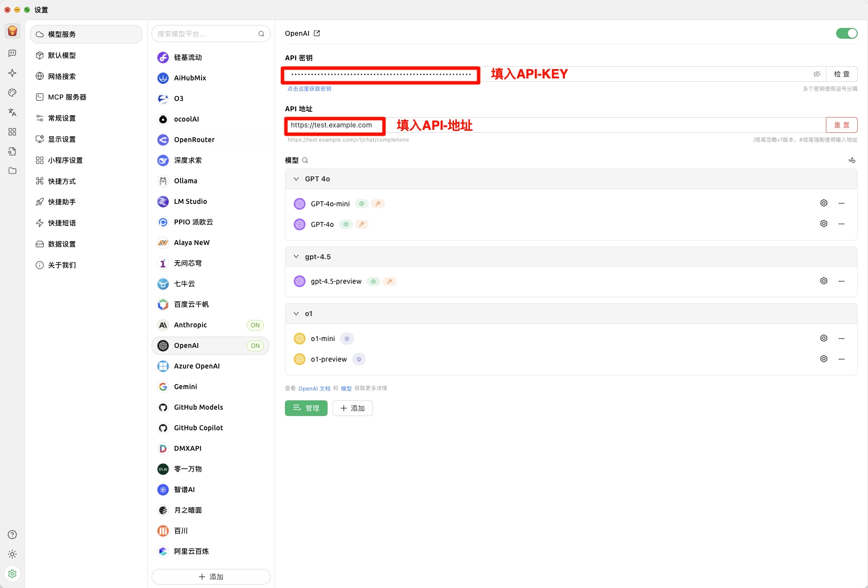Toggle the OpenAI provider enable switch
Screen dimensions: 868x588
pyautogui.click(x=846, y=33)
